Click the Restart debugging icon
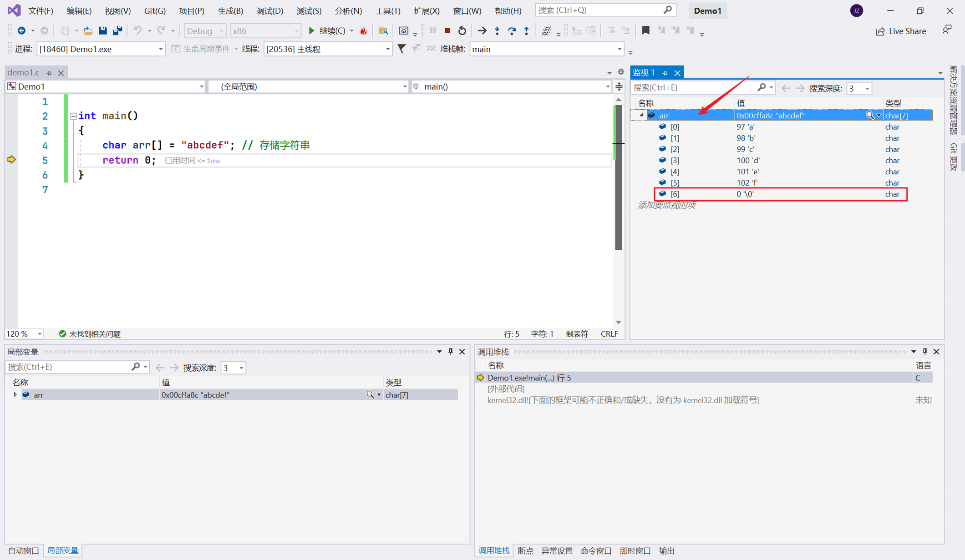The width and height of the screenshot is (965, 560). [x=462, y=31]
